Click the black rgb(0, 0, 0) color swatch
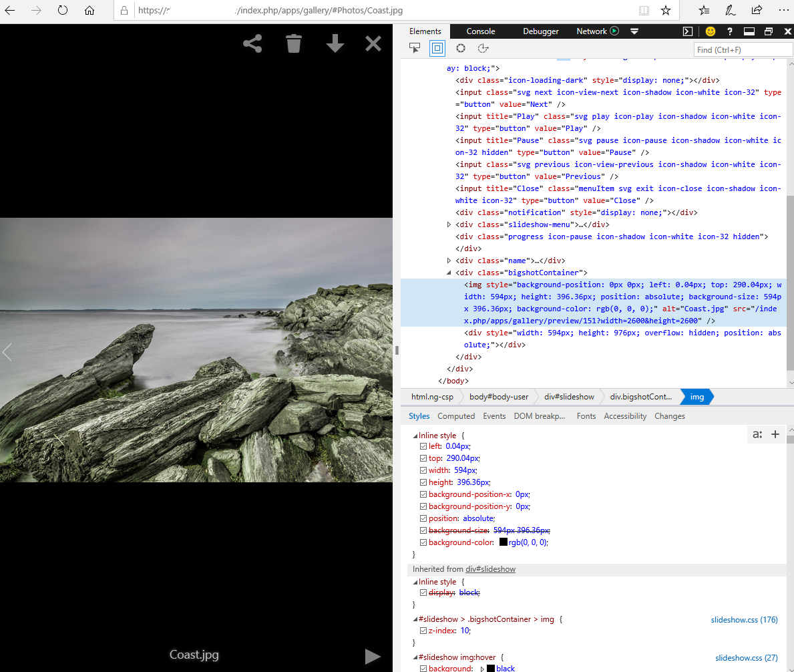Image resolution: width=794 pixels, height=672 pixels. click(504, 542)
